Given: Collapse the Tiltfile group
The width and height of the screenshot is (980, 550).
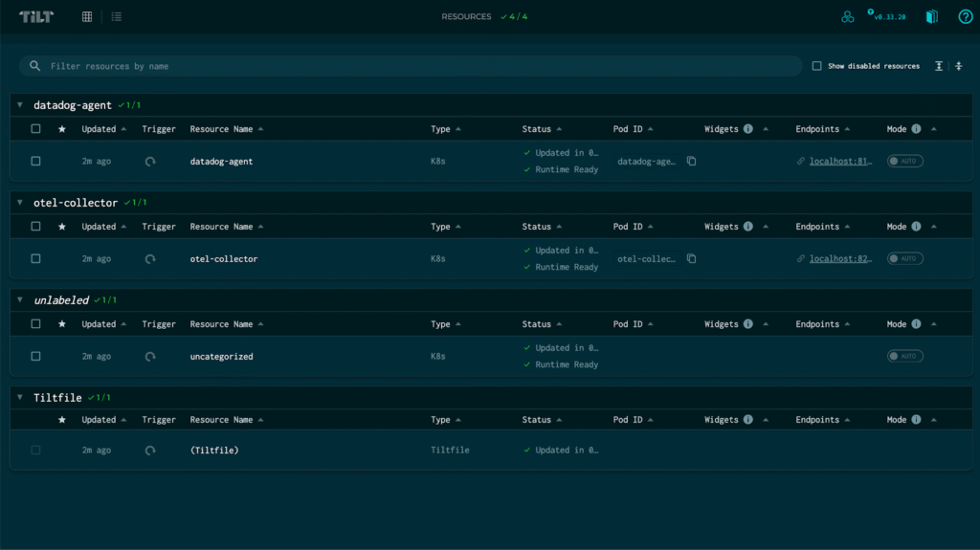Looking at the screenshot, I should (x=20, y=398).
